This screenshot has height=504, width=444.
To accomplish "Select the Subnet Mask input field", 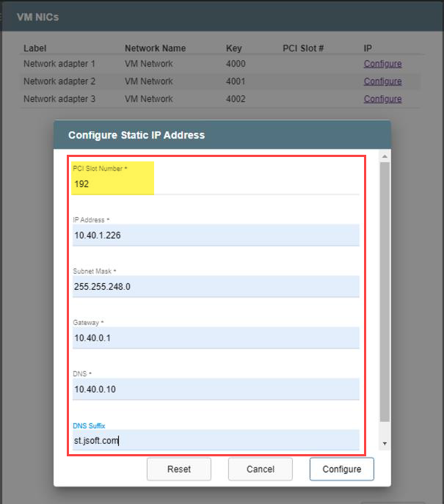I will (216, 287).
